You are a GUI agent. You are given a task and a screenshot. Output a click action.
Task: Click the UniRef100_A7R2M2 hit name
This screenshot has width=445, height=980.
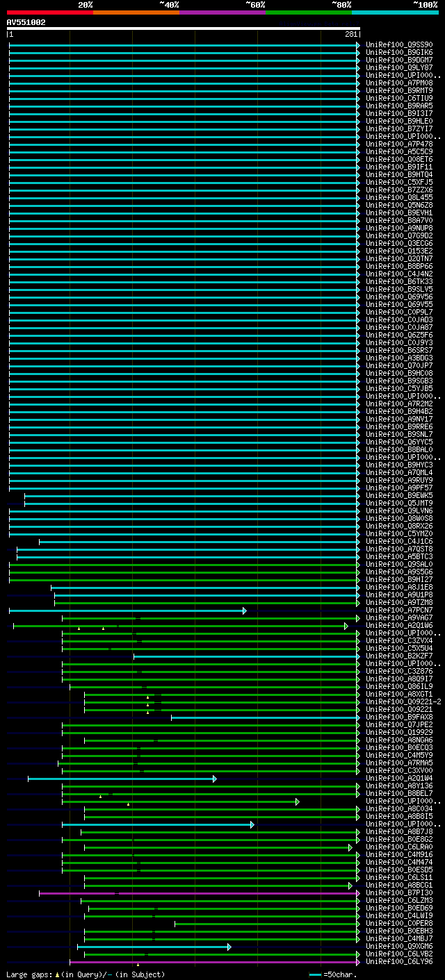point(399,404)
